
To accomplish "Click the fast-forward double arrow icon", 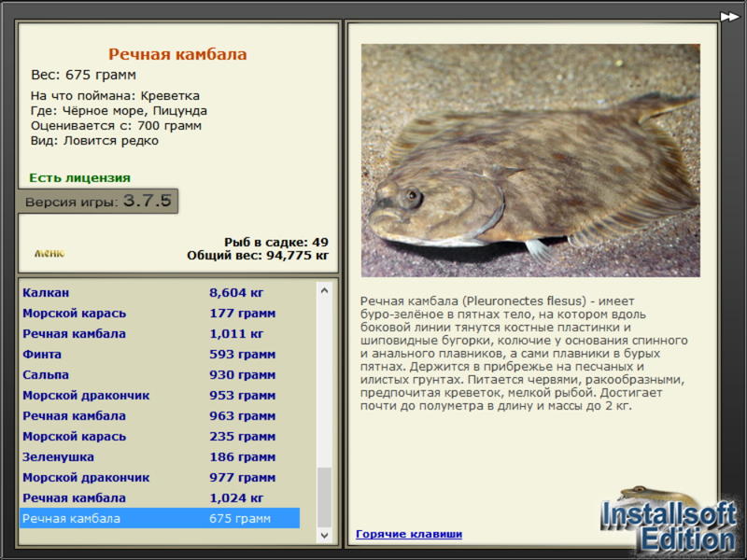I will (729, 17).
